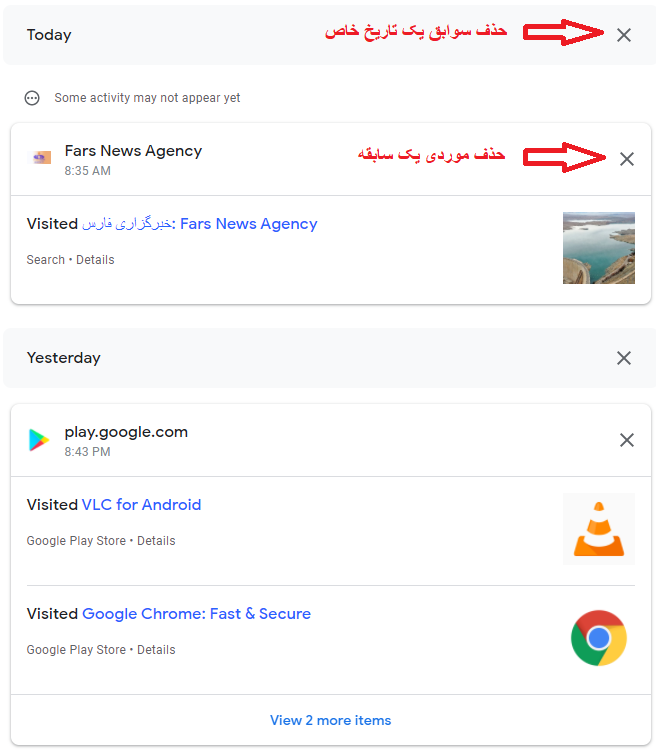This screenshot has height=752, width=656.
Task: Open the VLC for Android link
Action: tap(141, 505)
